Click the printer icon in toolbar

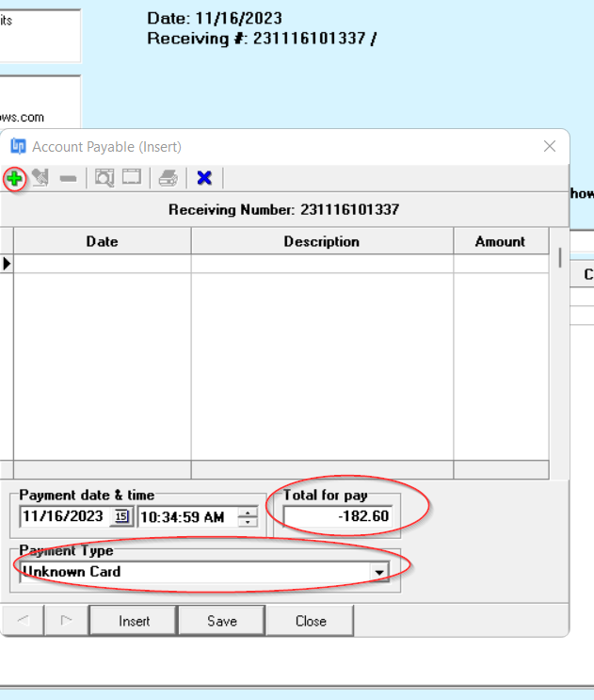click(x=169, y=178)
